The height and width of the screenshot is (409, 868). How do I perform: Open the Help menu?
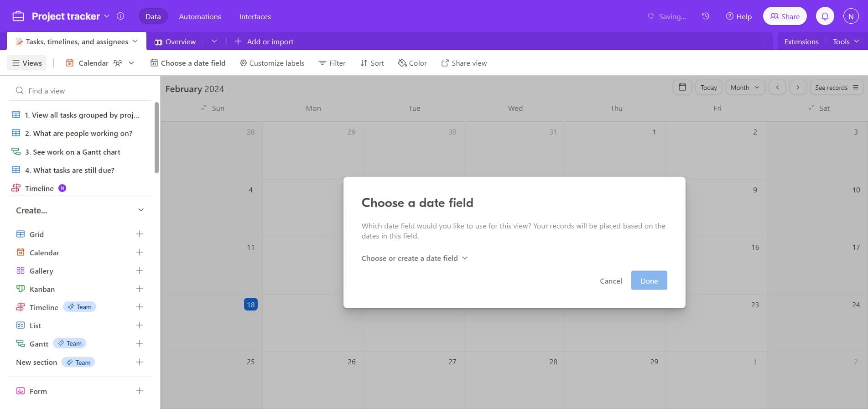[x=739, y=16]
